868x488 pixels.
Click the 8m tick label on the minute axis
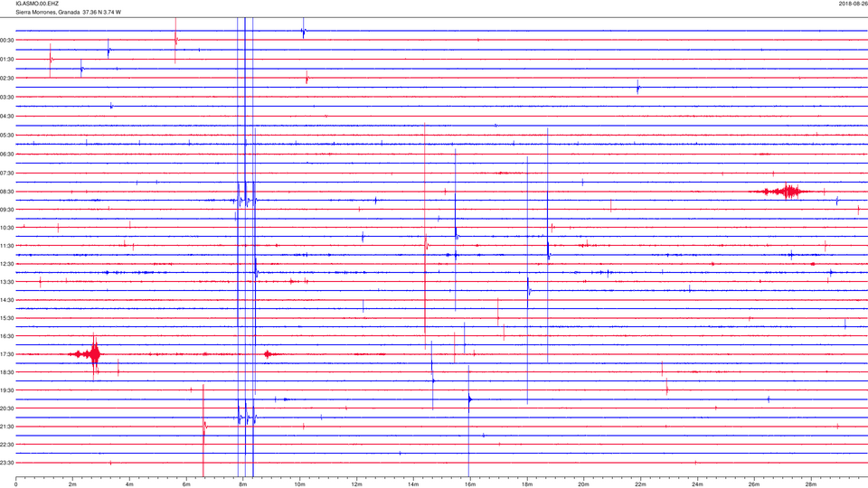[243, 484]
